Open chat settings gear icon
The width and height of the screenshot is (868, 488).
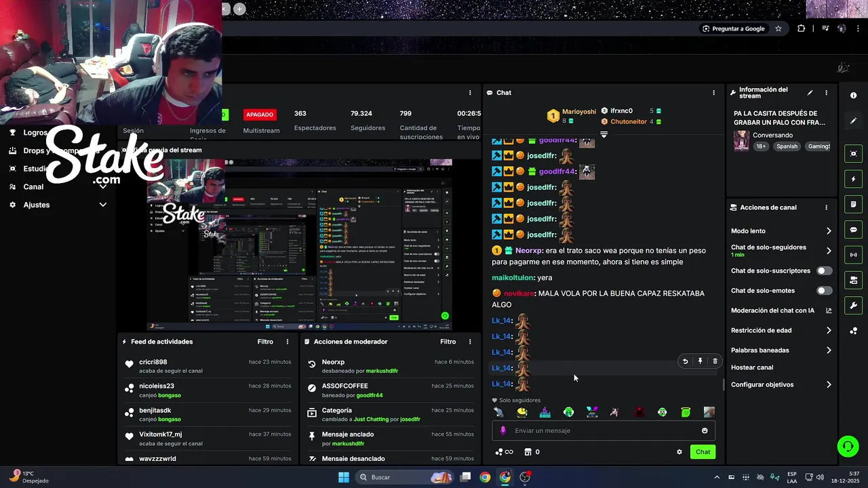679,452
